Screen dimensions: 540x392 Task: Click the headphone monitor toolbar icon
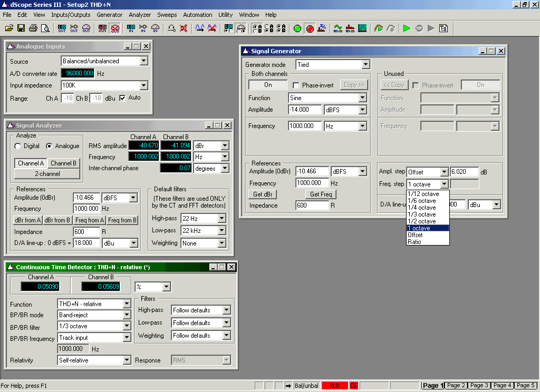point(171,28)
